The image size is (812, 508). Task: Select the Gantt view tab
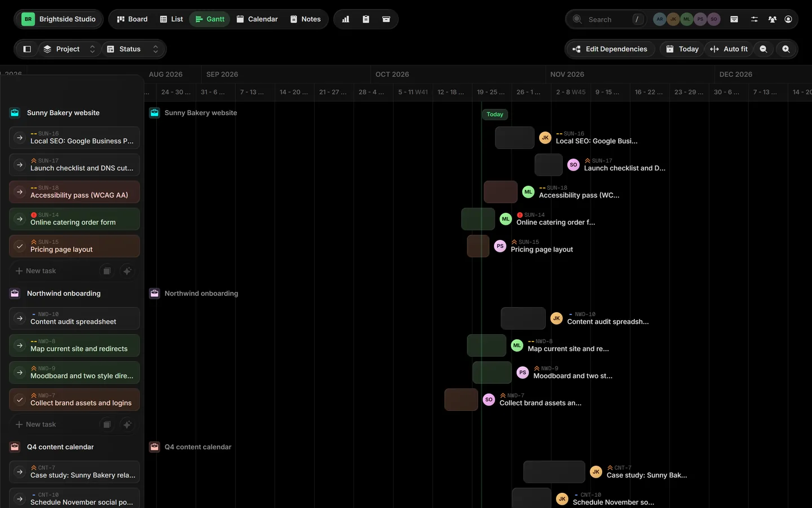coord(210,19)
